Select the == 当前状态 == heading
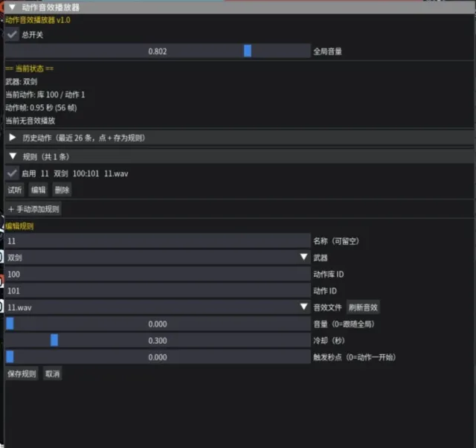The width and height of the screenshot is (476, 448). point(30,68)
